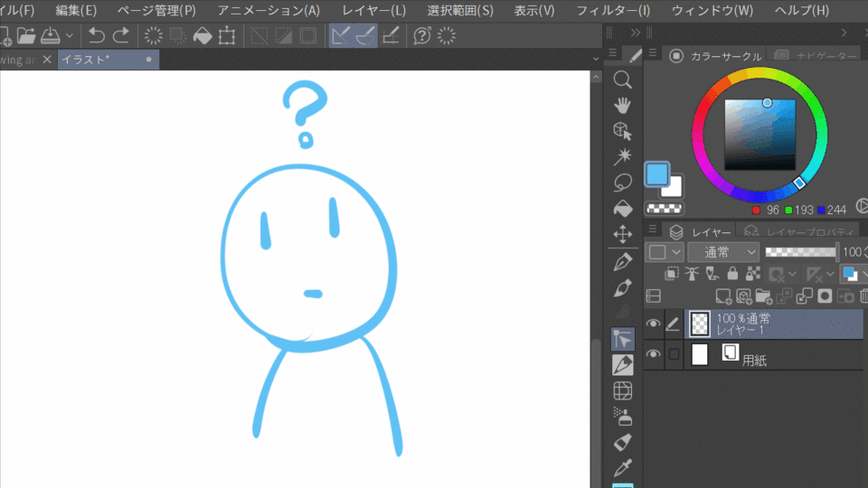Toggle visibility of 用紙 layer
The image size is (868, 488).
tap(653, 354)
